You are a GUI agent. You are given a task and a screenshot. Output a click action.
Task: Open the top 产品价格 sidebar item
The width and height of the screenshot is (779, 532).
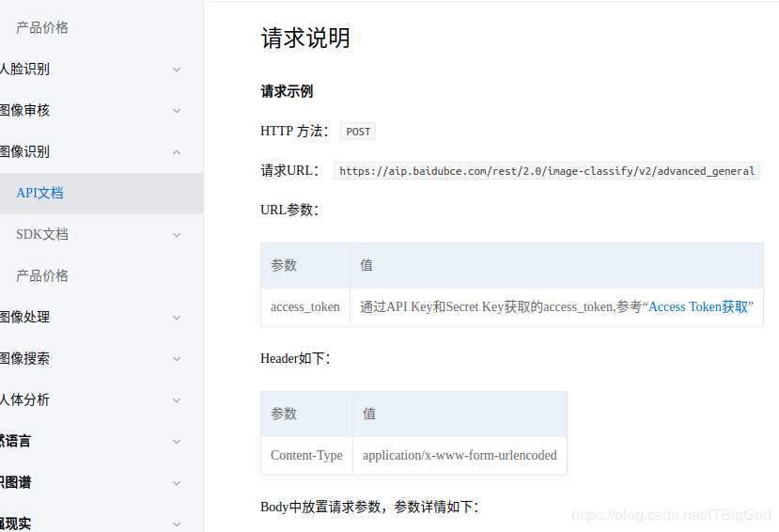pyautogui.click(x=42, y=28)
